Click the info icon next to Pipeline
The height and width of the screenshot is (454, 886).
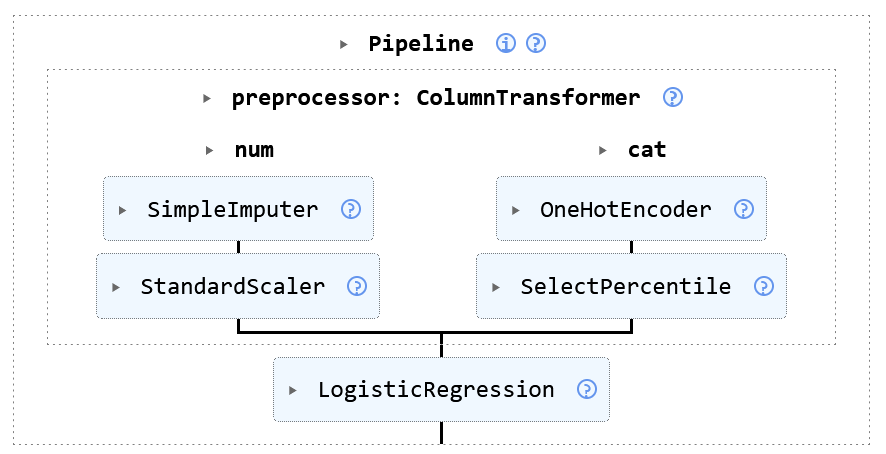point(506,43)
